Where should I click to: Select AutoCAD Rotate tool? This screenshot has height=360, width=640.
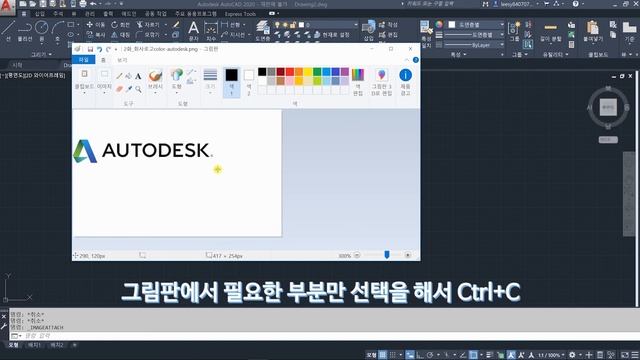(120, 25)
